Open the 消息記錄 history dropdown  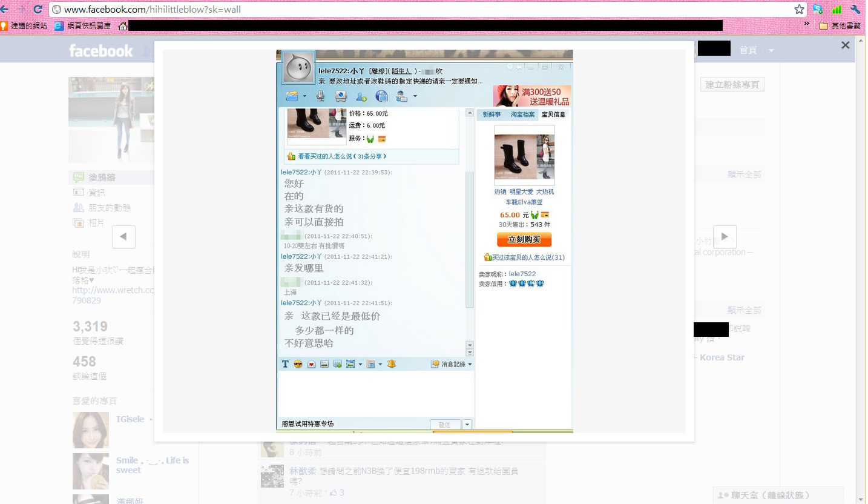point(452,364)
